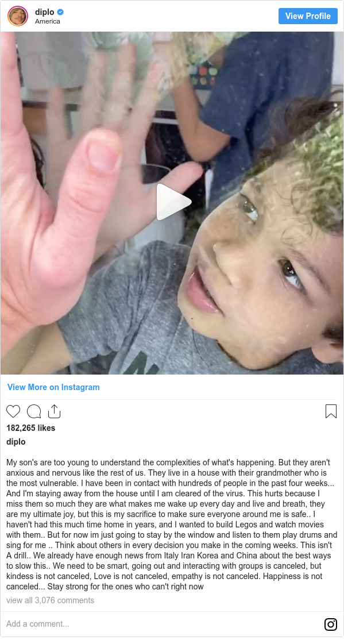This screenshot has width=344, height=644.
Task: View the 182,265 likes count
Action: (x=31, y=428)
